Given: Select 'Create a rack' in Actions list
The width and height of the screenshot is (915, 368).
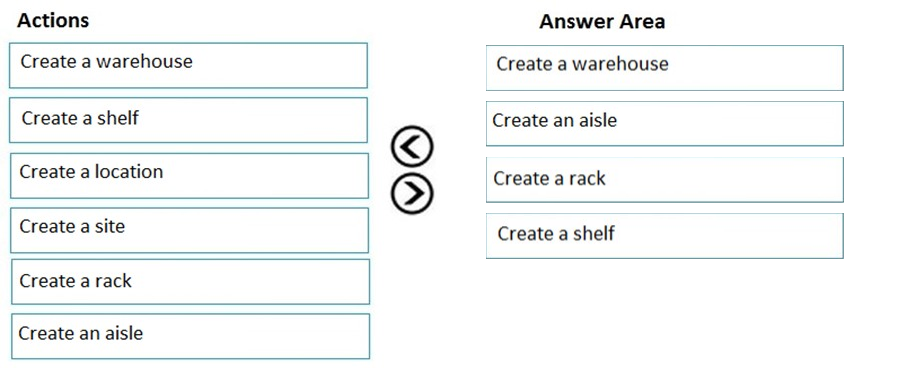Looking at the screenshot, I should point(190,282).
